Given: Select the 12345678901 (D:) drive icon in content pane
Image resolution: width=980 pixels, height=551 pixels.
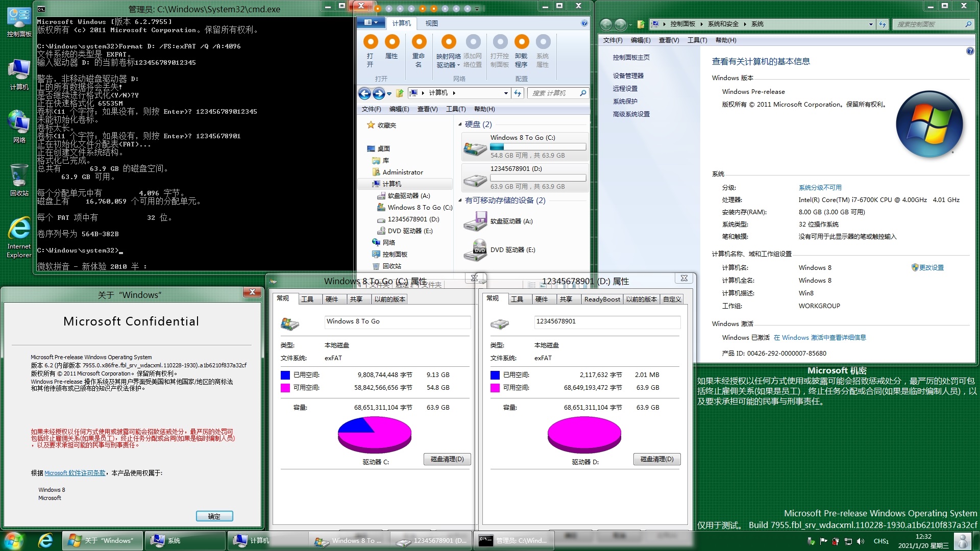Looking at the screenshot, I should tap(475, 180).
